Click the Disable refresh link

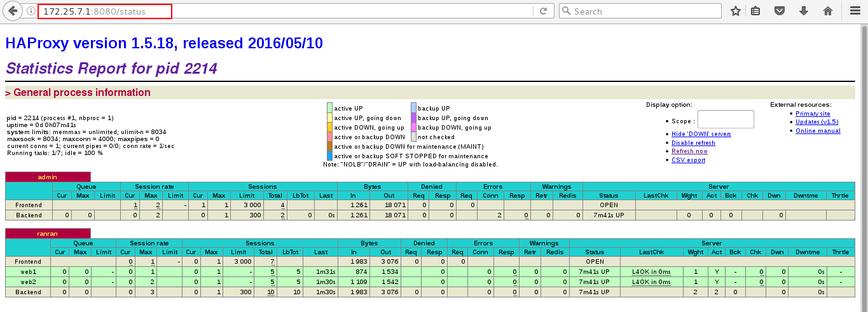693,143
